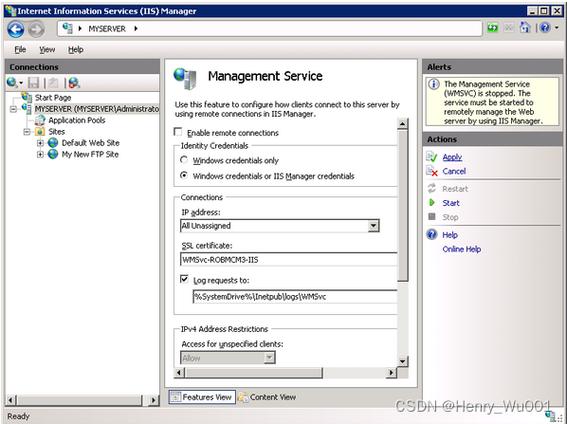
Task: Click the Refresh page toolbar icon
Action: click(x=493, y=28)
